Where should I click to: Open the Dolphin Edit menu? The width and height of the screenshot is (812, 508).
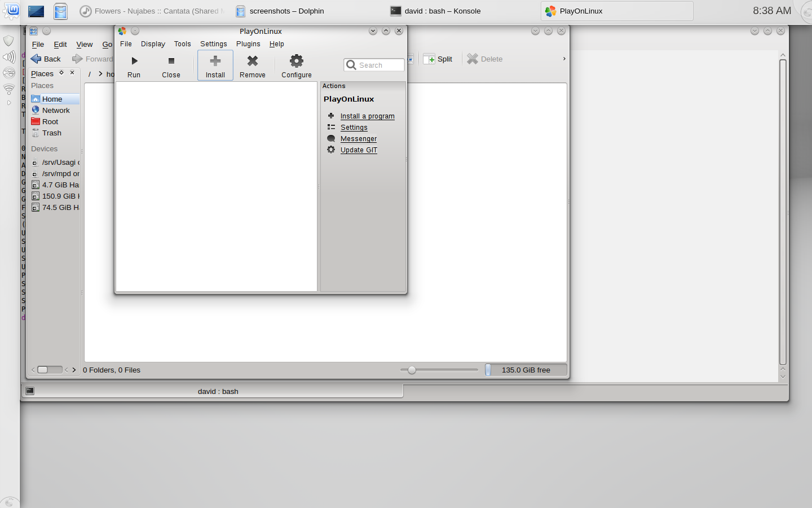(x=60, y=44)
